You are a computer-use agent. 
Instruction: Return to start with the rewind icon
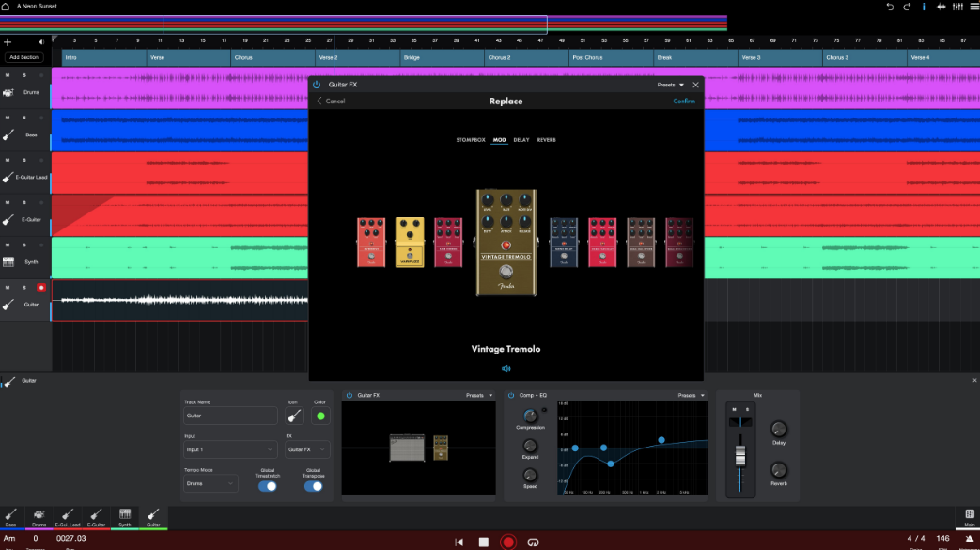[459, 542]
